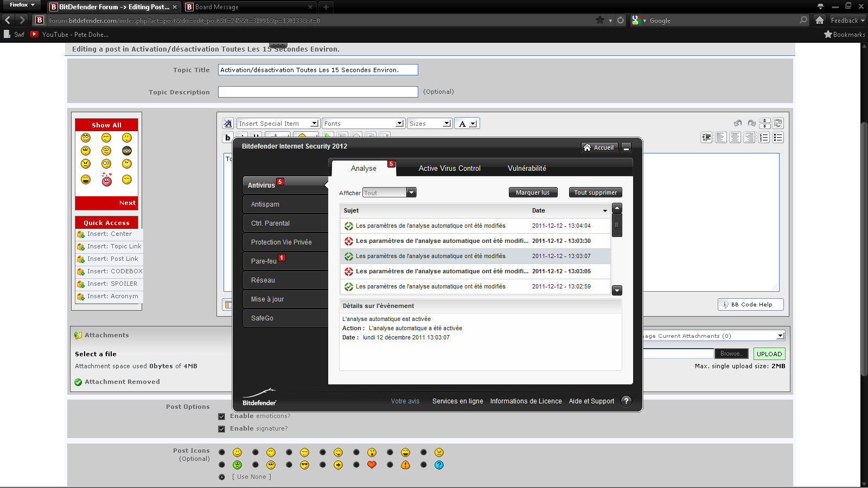Open the Fonts dropdown
868x488 pixels.
363,124
